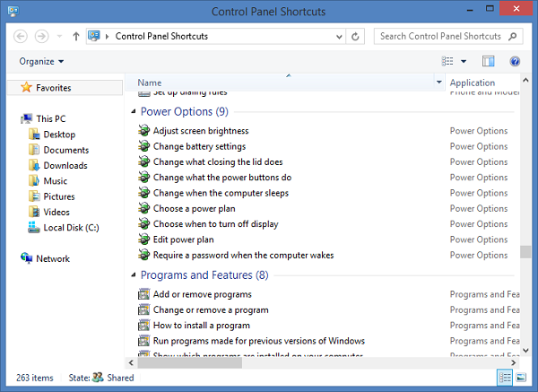Select Local Disk (C:) in sidebar
The height and width of the screenshot is (392, 538).
click(70, 228)
